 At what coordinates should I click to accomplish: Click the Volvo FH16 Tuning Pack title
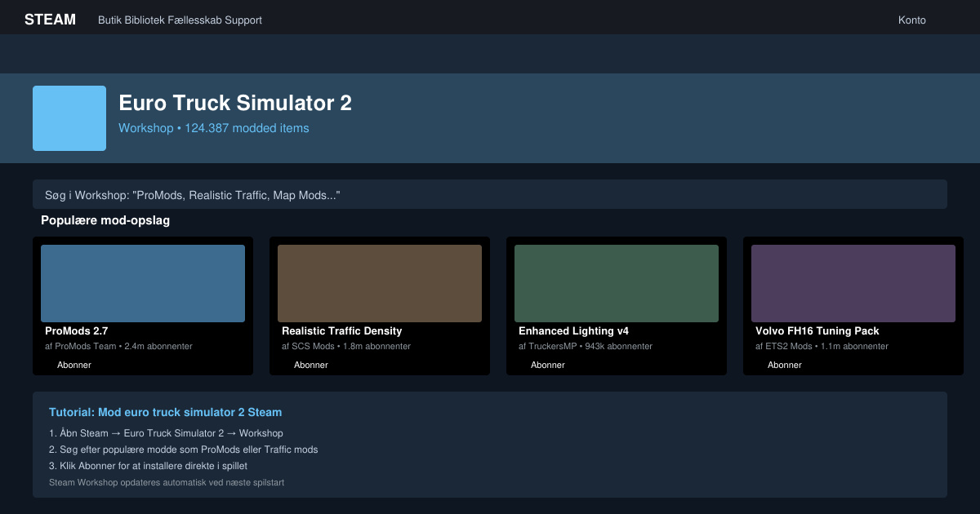point(817,331)
